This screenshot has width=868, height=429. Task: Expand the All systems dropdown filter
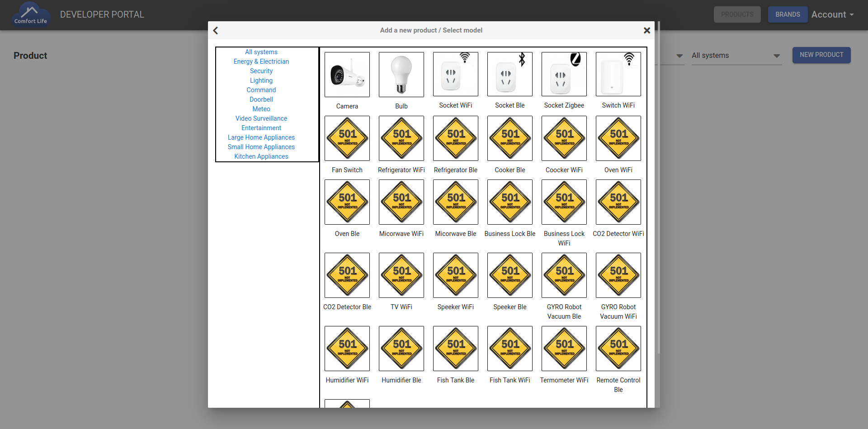(736, 56)
